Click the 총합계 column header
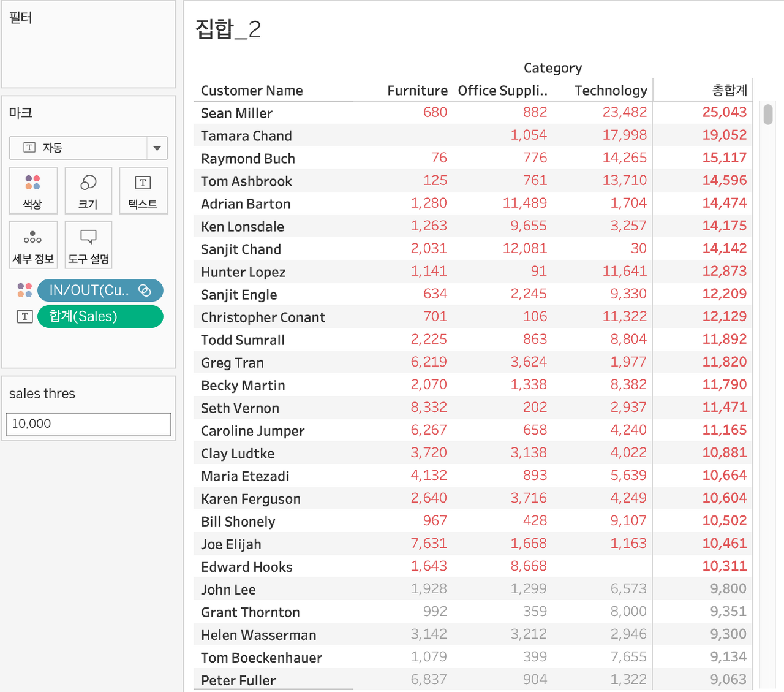784x692 pixels. pyautogui.click(x=729, y=91)
